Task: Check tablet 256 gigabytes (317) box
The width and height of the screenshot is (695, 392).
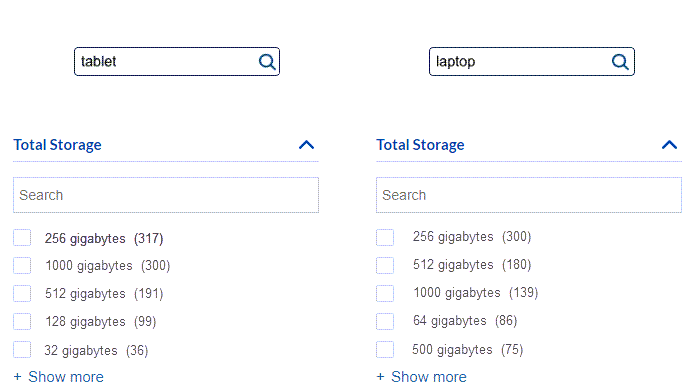Action: click(22, 238)
